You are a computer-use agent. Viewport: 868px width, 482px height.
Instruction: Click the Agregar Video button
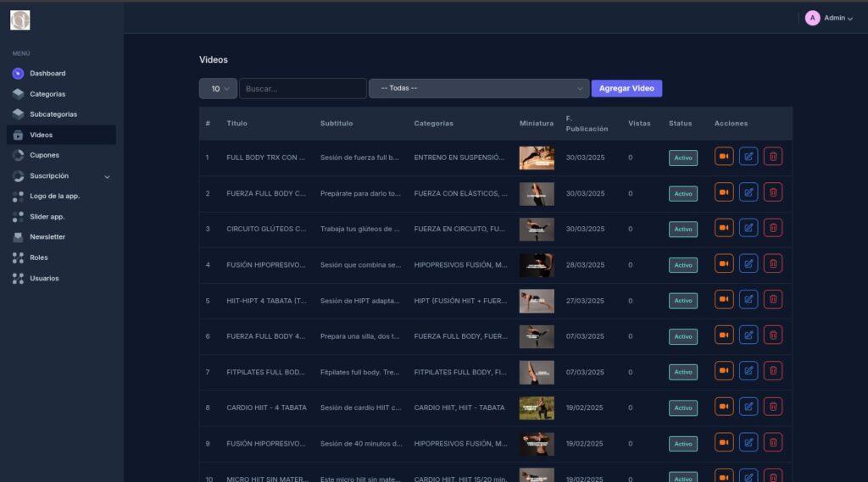626,89
